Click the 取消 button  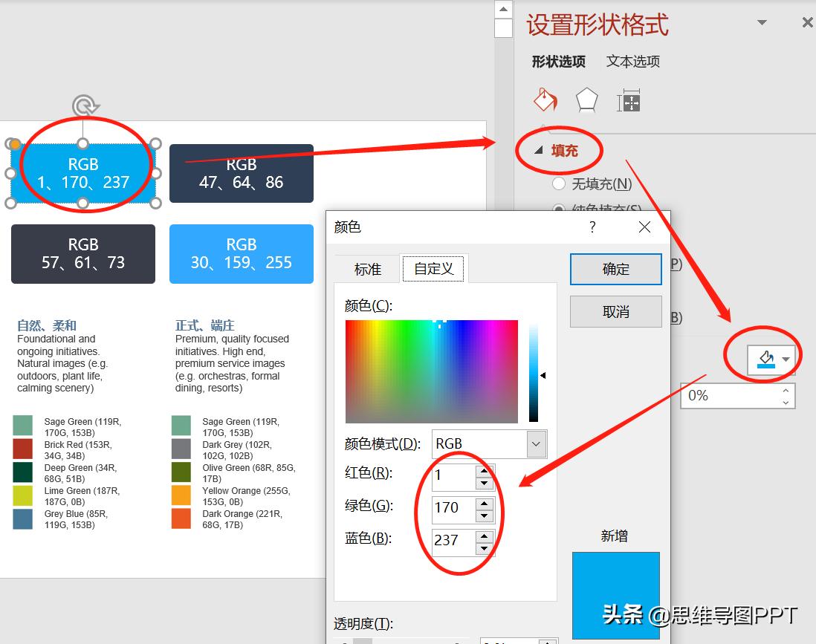click(615, 311)
